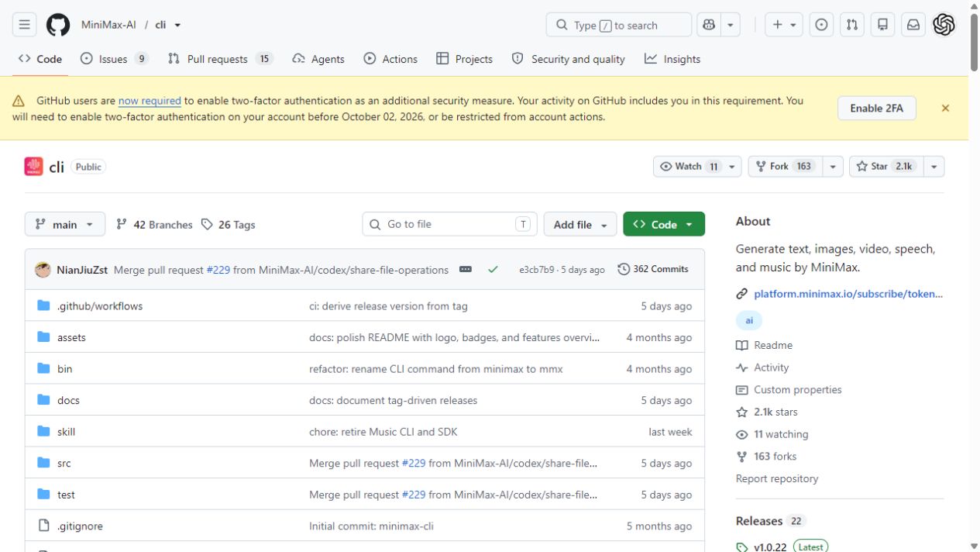Go to GitHub homepage via Octocat logo
This screenshot has width=980, height=552.
pyautogui.click(x=58, y=25)
